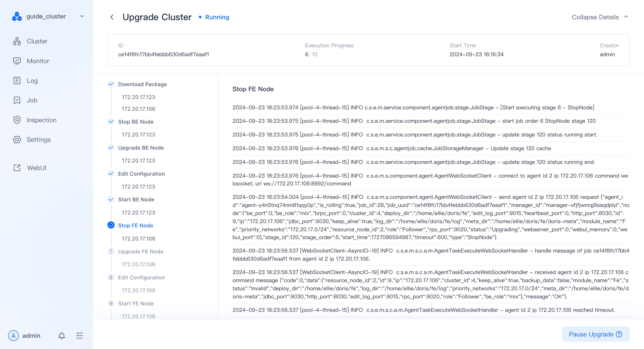Select 172.20.17.106 under Stop FE Node

(138, 239)
